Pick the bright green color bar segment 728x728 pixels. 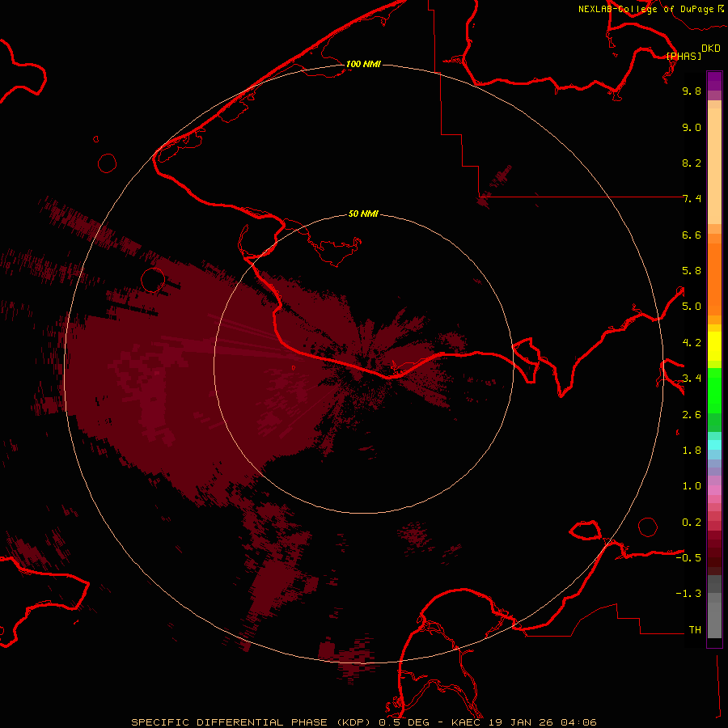click(714, 391)
